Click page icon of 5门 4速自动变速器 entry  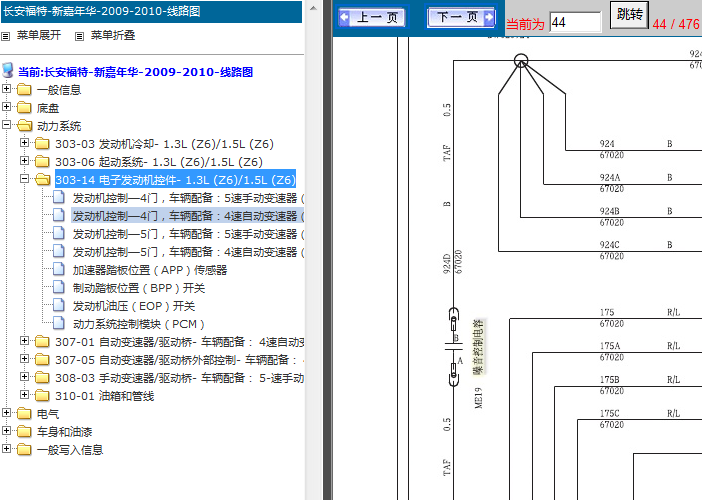tap(59, 251)
